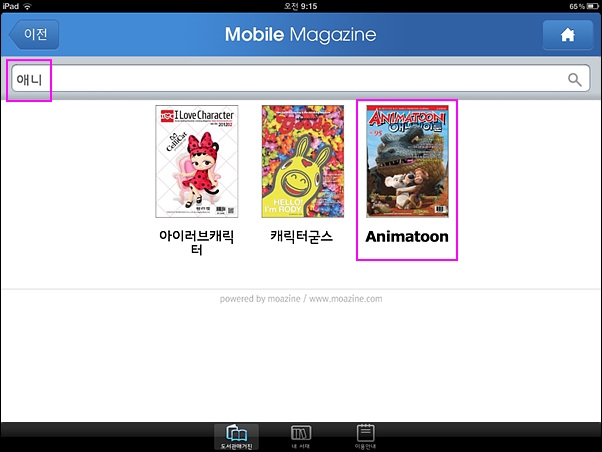Open the 이용안내 usage guide tab

coord(365,437)
